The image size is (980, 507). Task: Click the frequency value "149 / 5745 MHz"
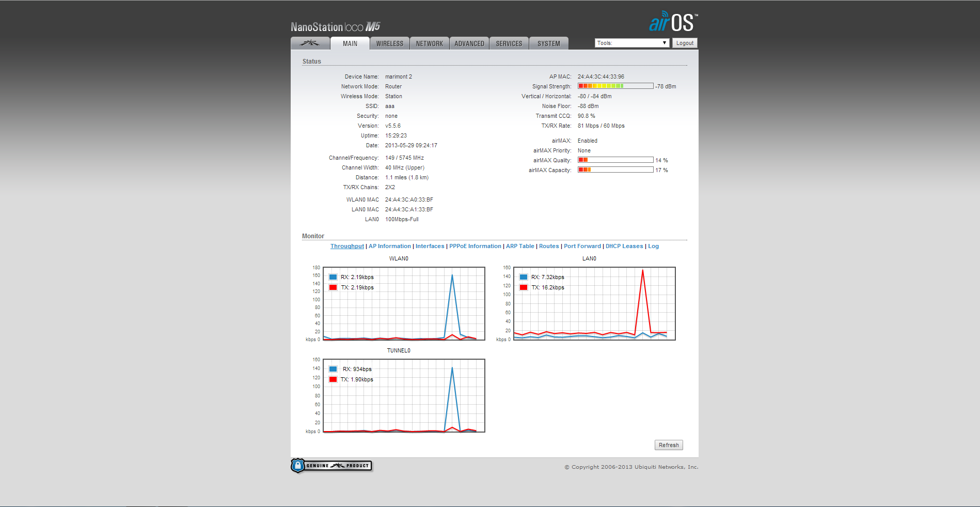click(x=404, y=158)
